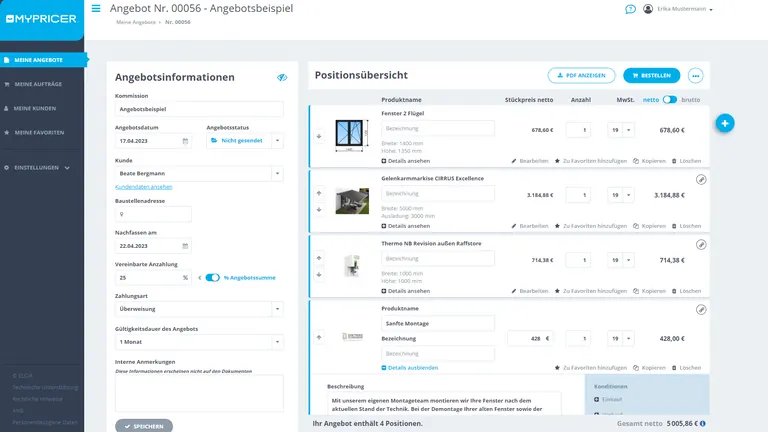This screenshot has height=432, width=768.
Task: Open Meine Kunden in sidebar
Action: point(42,107)
